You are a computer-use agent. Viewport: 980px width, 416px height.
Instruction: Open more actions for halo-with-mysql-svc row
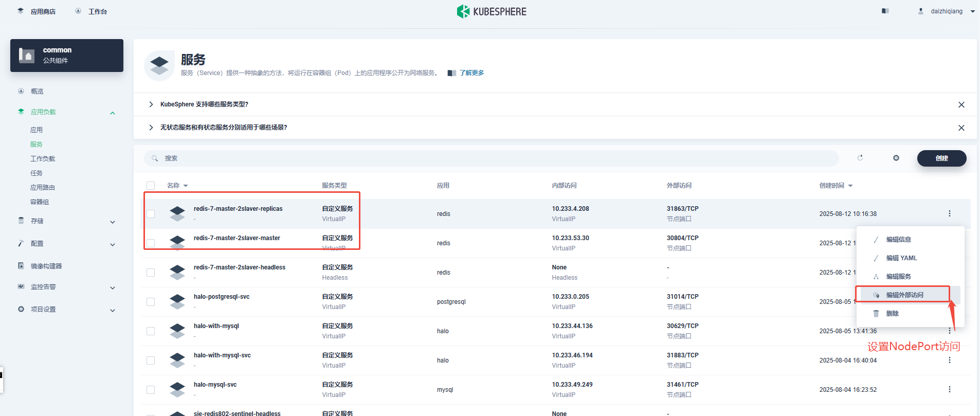click(949, 360)
